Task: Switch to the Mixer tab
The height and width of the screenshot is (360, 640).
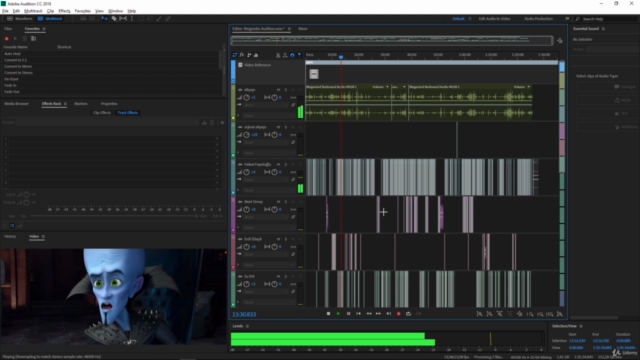Action: [303, 29]
